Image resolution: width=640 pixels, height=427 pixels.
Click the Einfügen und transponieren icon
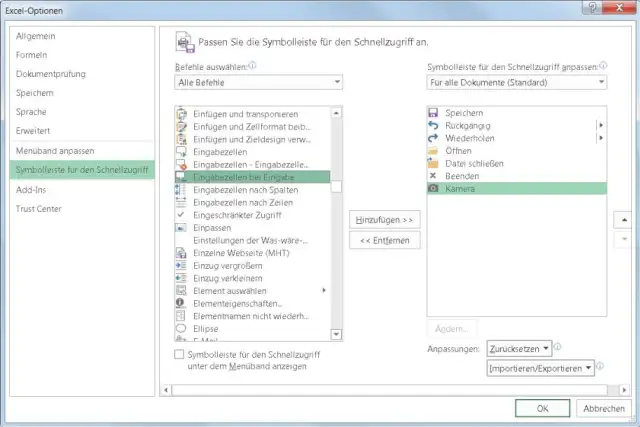[x=181, y=114]
